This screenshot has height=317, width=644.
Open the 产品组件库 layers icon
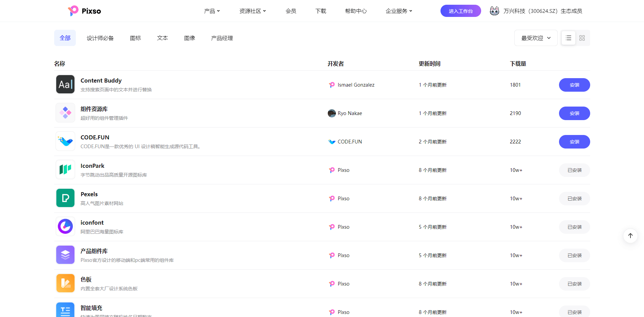click(x=65, y=255)
